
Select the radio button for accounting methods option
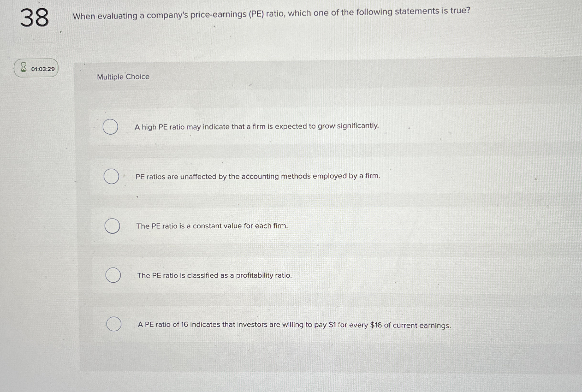pyautogui.click(x=112, y=177)
